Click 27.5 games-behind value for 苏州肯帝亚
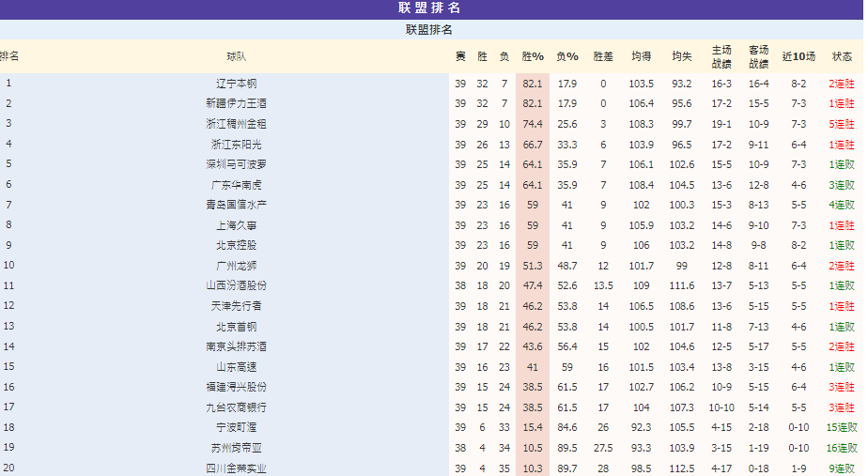 603,448
